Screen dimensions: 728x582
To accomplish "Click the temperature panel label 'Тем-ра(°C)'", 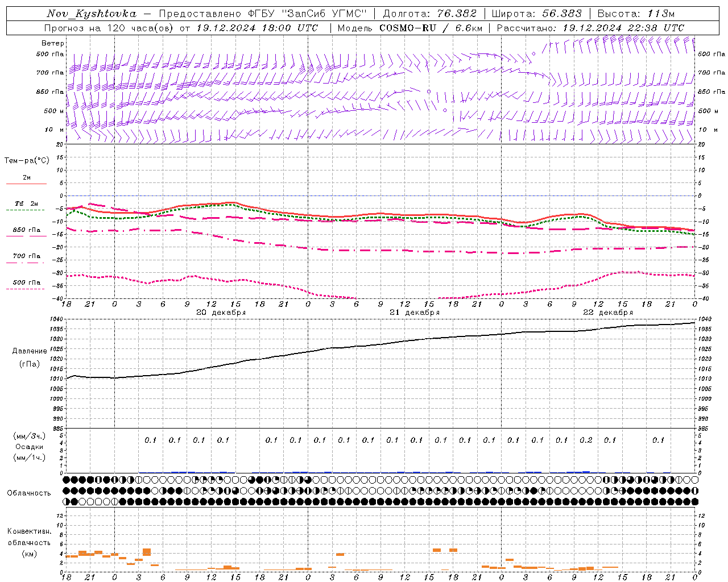I will point(27,161).
